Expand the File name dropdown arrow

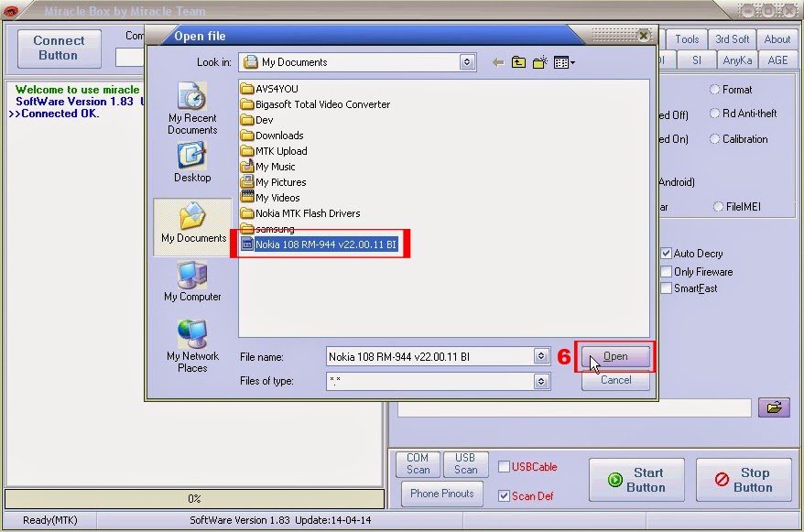point(541,355)
